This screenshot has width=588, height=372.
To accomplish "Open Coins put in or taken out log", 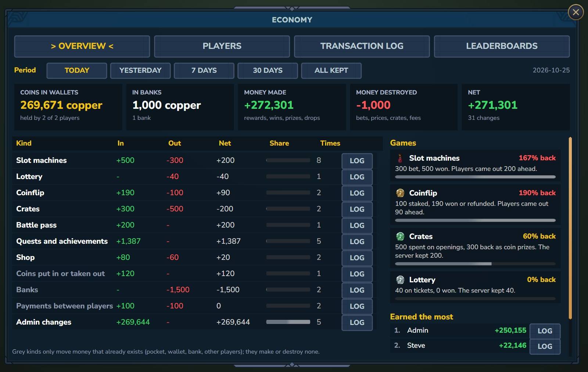I will (x=357, y=274).
